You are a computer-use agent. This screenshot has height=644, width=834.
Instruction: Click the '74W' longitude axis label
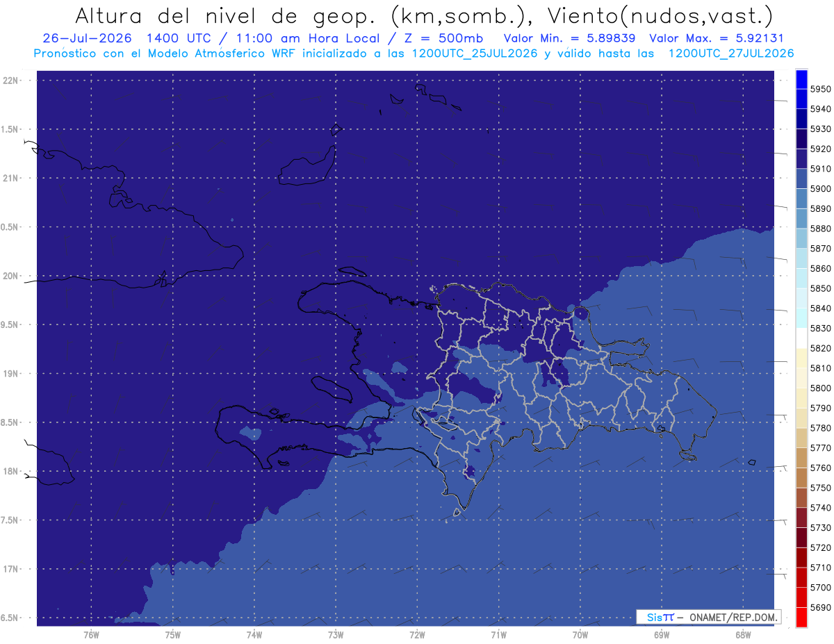pos(254,635)
